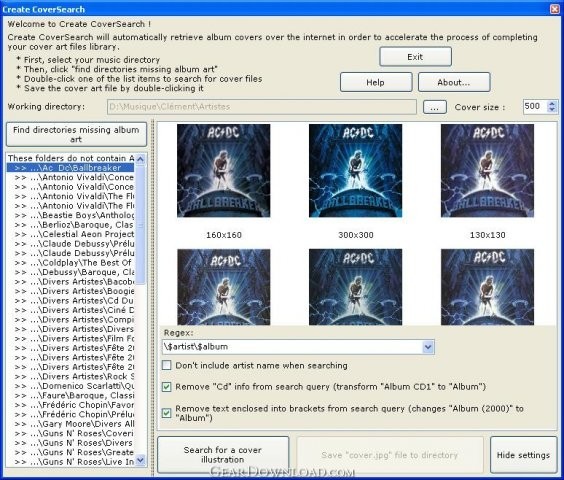Select the 130x130 Ballbreaker cover thumbnail
The height and width of the screenshot is (480, 564).
487,171
